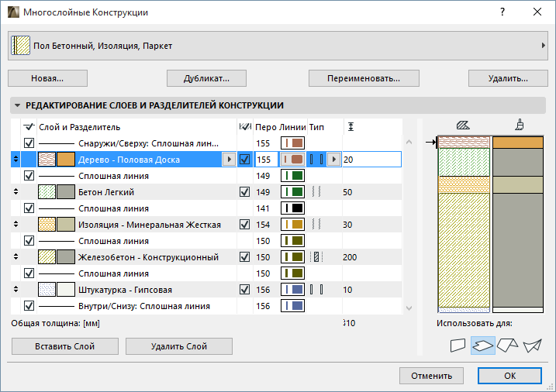This screenshot has width=556, height=392.
Task: Open material popup arrow for Дерево - Половая Доска
Action: [x=229, y=160]
